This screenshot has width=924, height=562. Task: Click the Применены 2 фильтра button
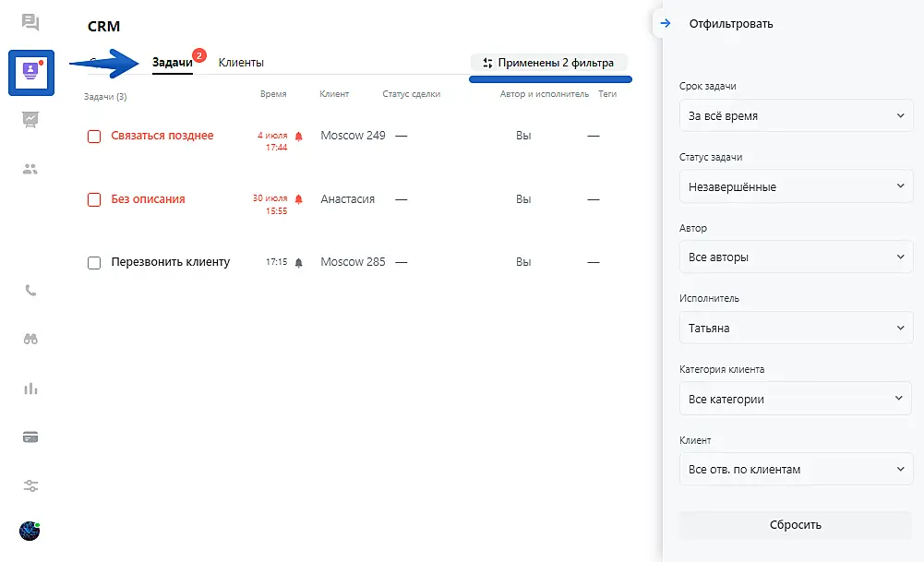click(551, 63)
